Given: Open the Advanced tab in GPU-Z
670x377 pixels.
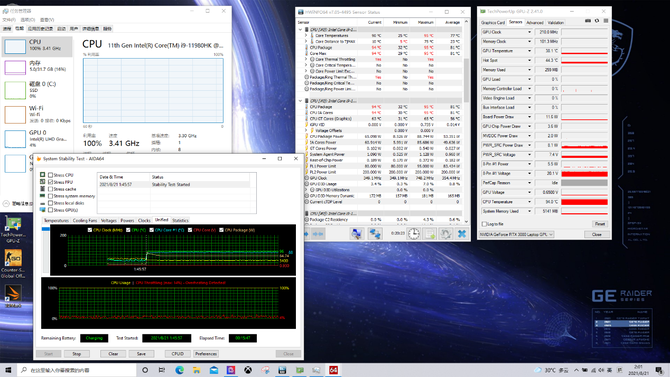Looking at the screenshot, I should (x=535, y=23).
